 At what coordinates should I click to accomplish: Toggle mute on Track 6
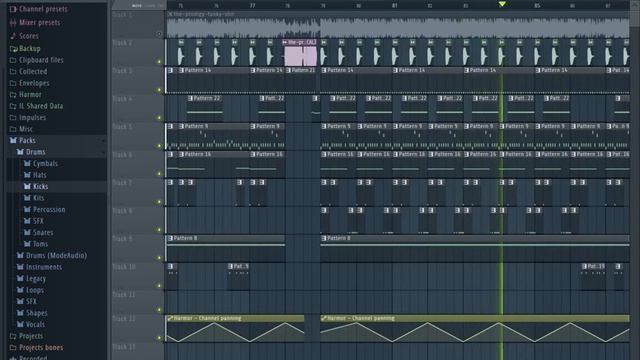click(159, 174)
